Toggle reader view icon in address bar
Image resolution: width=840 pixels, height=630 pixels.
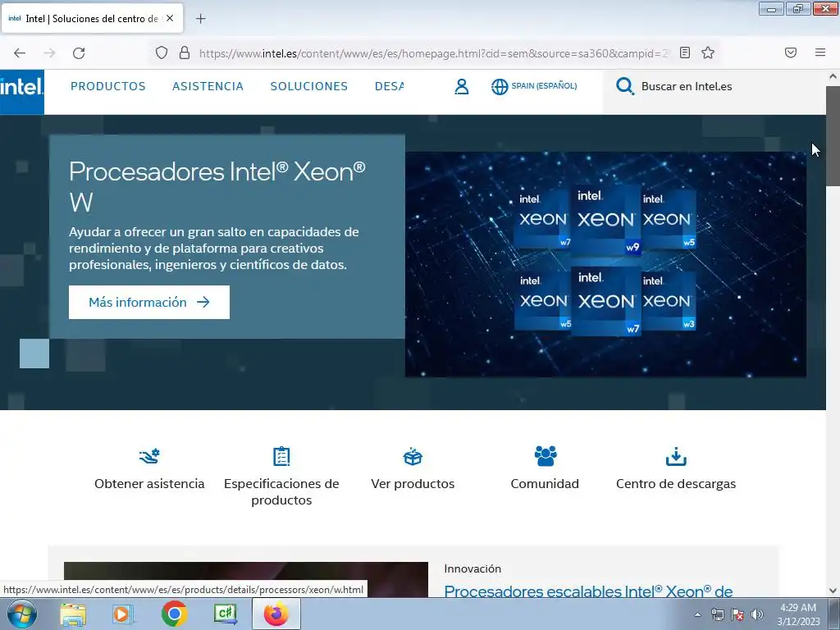coord(685,52)
